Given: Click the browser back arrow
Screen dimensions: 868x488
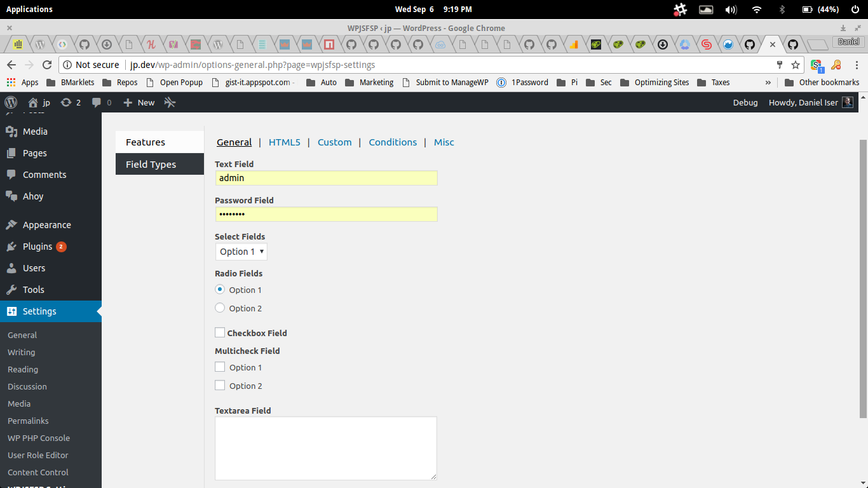Looking at the screenshot, I should point(11,65).
